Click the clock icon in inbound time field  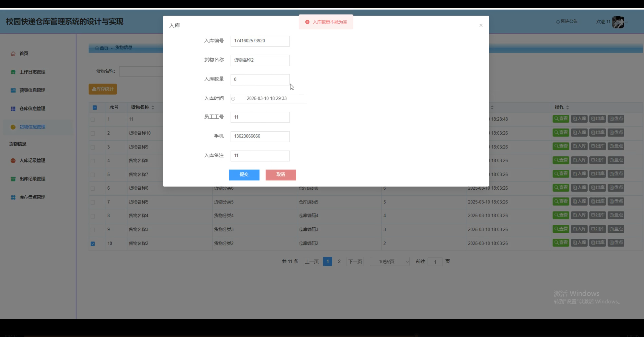(233, 99)
